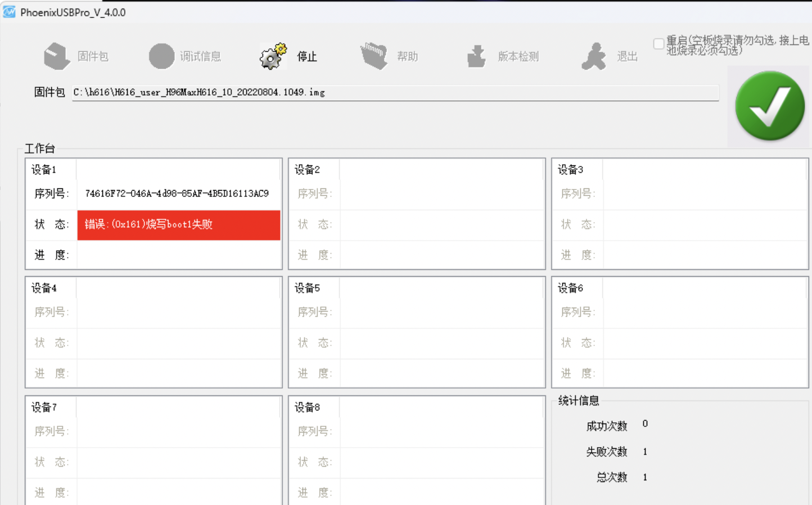The height and width of the screenshot is (505, 812).
Task: Click the PhoenixUSBPro app icon in title bar
Action: (9, 12)
